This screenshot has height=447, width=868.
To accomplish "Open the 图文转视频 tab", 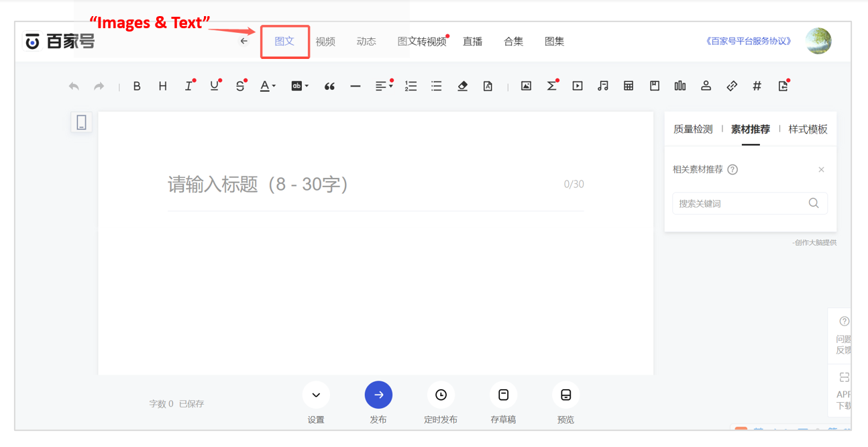I will [x=422, y=42].
